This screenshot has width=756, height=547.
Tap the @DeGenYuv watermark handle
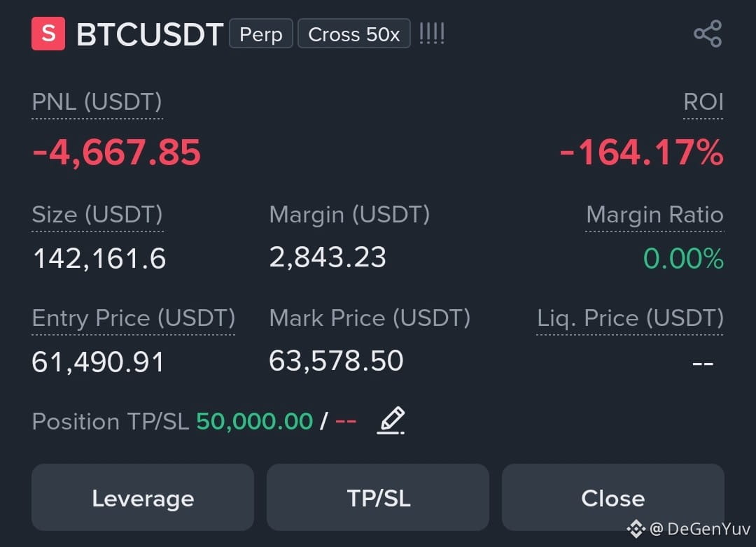699,529
